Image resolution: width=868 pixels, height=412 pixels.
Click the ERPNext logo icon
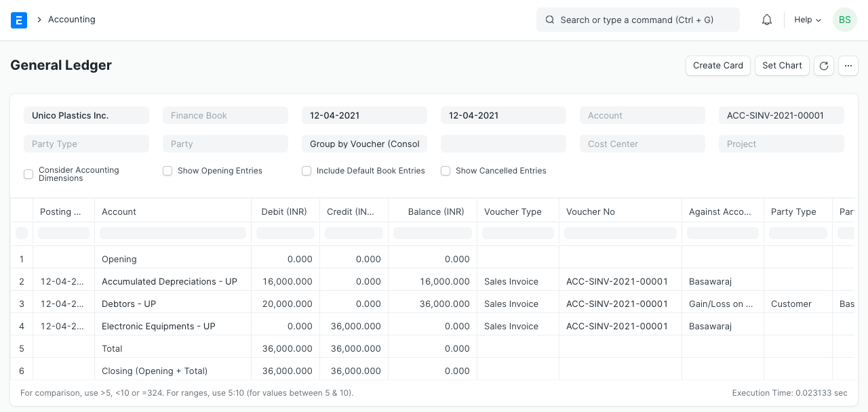19,20
